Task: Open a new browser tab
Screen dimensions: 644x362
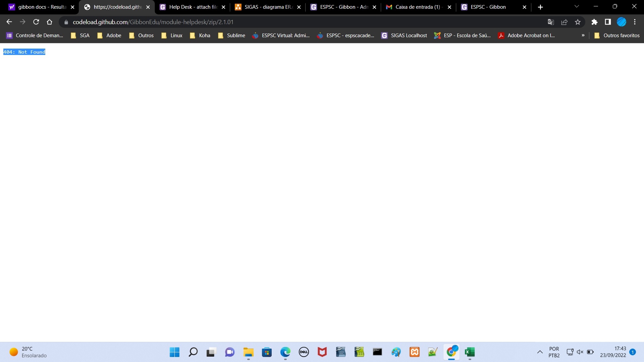Action: (540, 7)
